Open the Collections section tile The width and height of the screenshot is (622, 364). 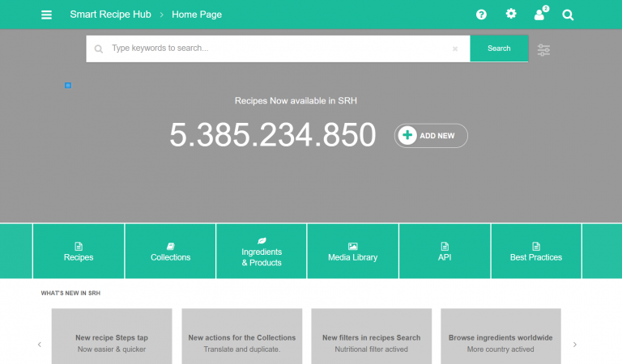coord(170,252)
